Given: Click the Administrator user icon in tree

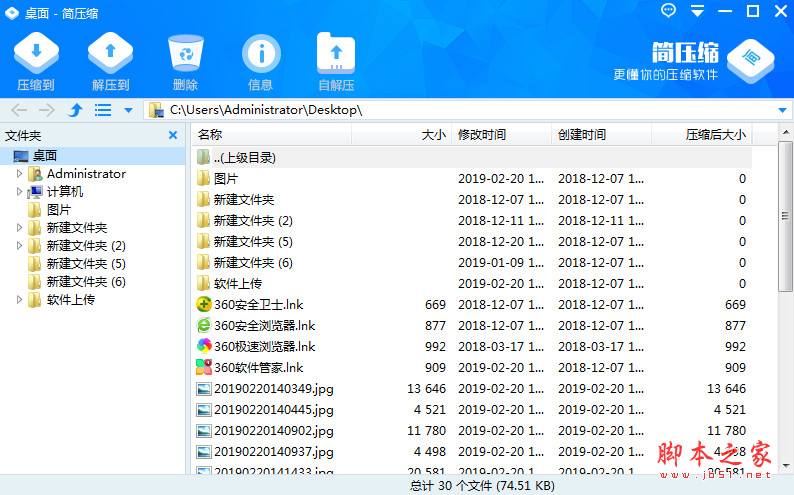Looking at the screenshot, I should [35, 174].
